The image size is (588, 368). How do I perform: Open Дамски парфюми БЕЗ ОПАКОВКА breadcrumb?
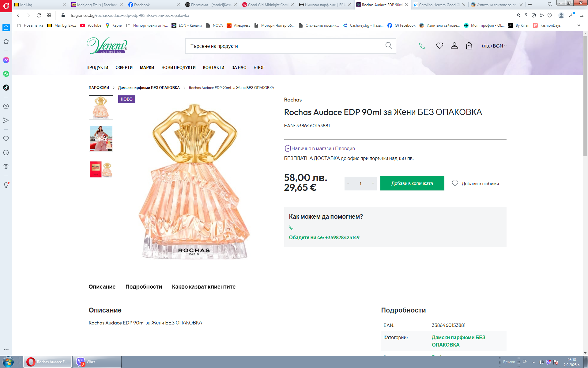149,88
